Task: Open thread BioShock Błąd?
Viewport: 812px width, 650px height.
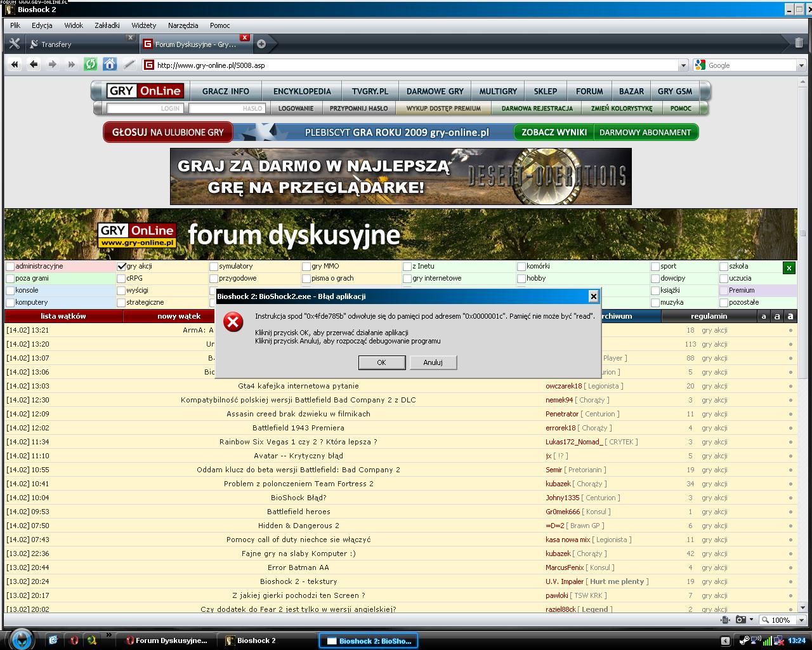Action: pyautogui.click(x=298, y=498)
